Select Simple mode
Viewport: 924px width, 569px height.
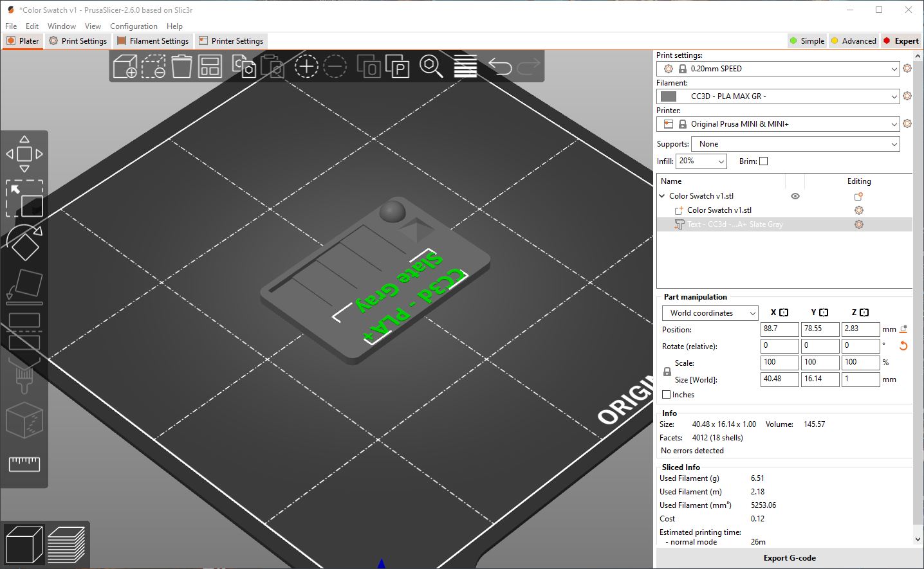[x=807, y=41]
